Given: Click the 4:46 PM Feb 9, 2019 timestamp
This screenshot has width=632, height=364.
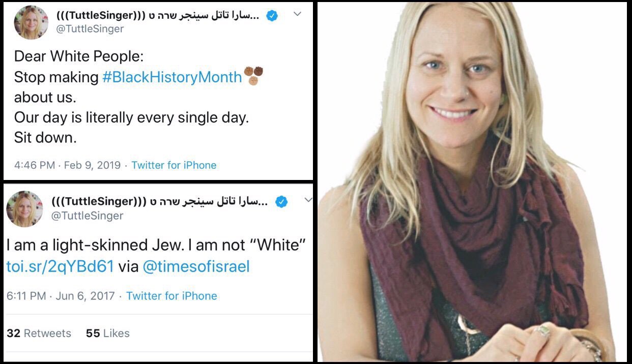Looking at the screenshot, I should [67, 165].
